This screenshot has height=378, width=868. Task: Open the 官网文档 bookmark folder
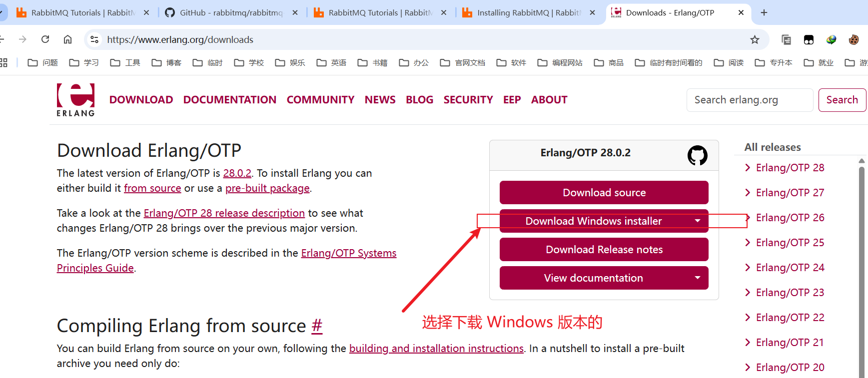[x=463, y=62]
